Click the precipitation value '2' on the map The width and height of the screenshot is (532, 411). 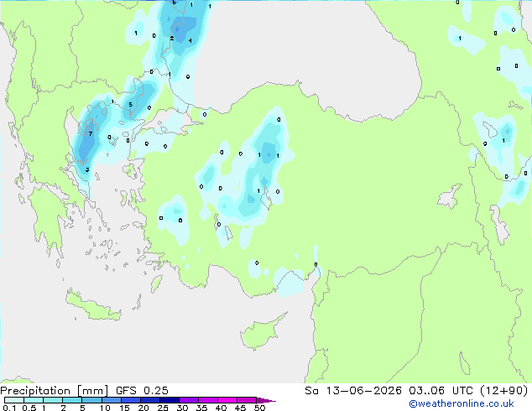pyautogui.click(x=172, y=39)
